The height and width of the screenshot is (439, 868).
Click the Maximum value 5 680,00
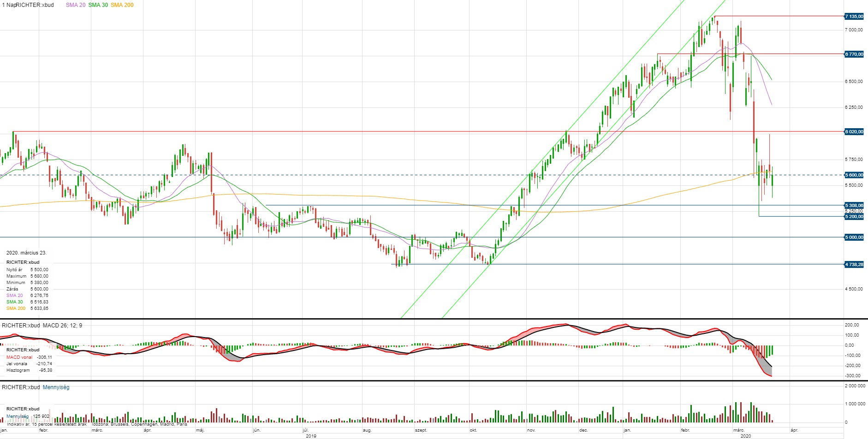[x=39, y=276]
